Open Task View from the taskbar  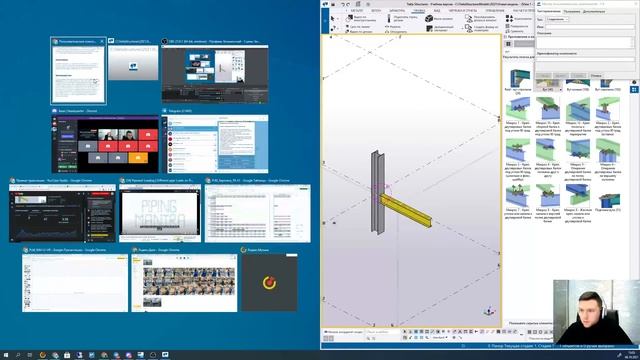tap(30, 355)
